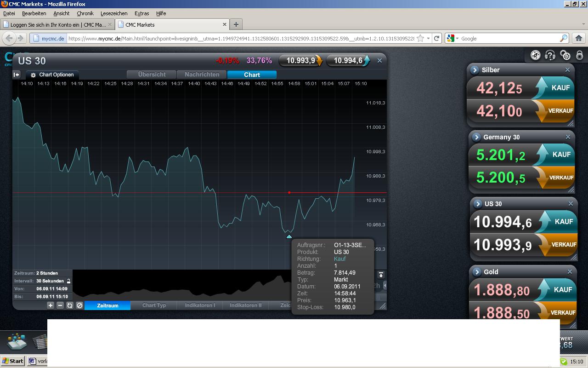
Task: Select the Indikatoren I tab
Action: [200, 305]
